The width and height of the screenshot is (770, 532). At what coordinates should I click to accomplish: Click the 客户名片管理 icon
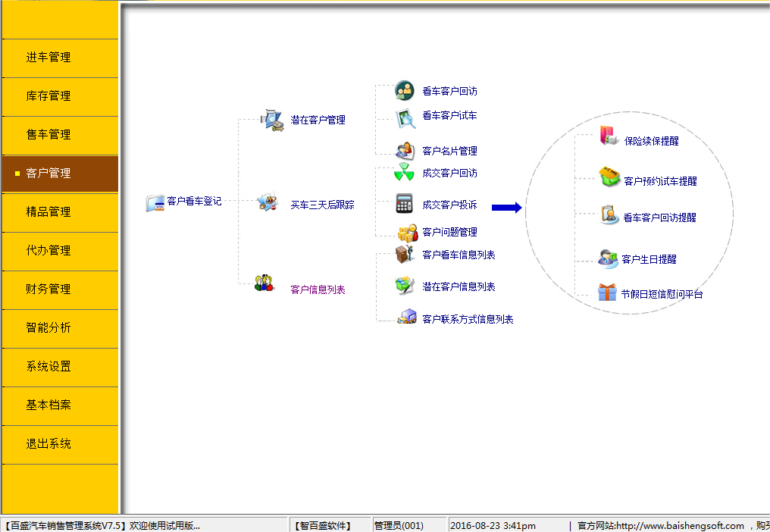tap(405, 150)
